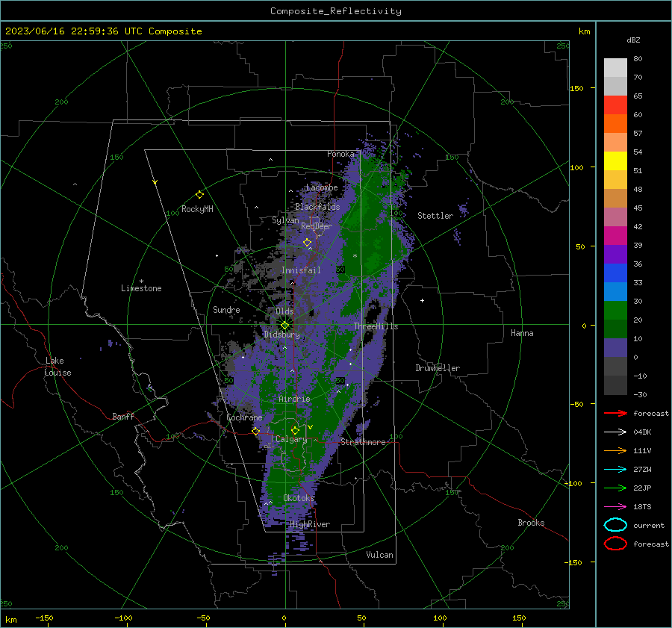Click the Drumheller label

438,368
